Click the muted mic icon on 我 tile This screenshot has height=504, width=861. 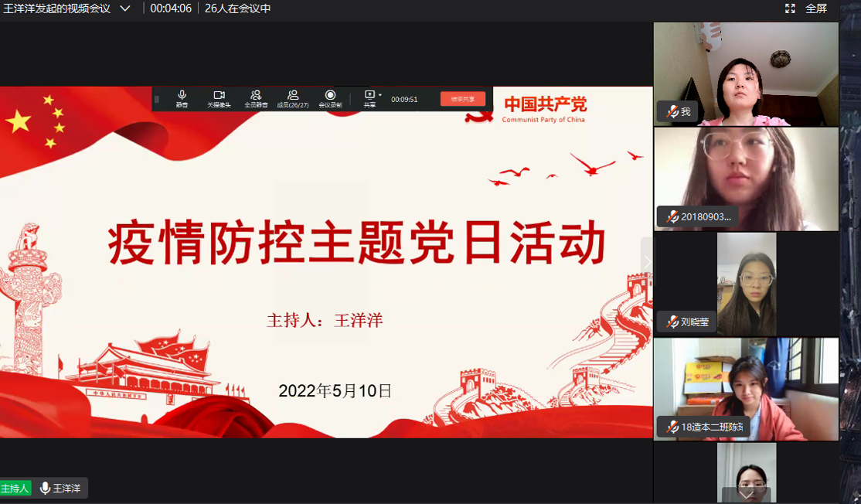coord(672,112)
